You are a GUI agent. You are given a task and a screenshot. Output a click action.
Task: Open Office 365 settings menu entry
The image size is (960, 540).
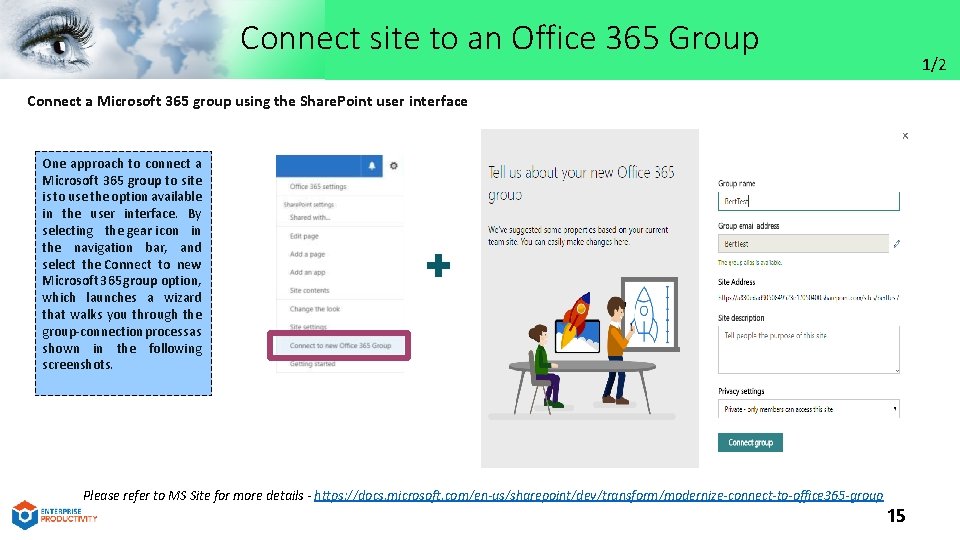point(318,186)
